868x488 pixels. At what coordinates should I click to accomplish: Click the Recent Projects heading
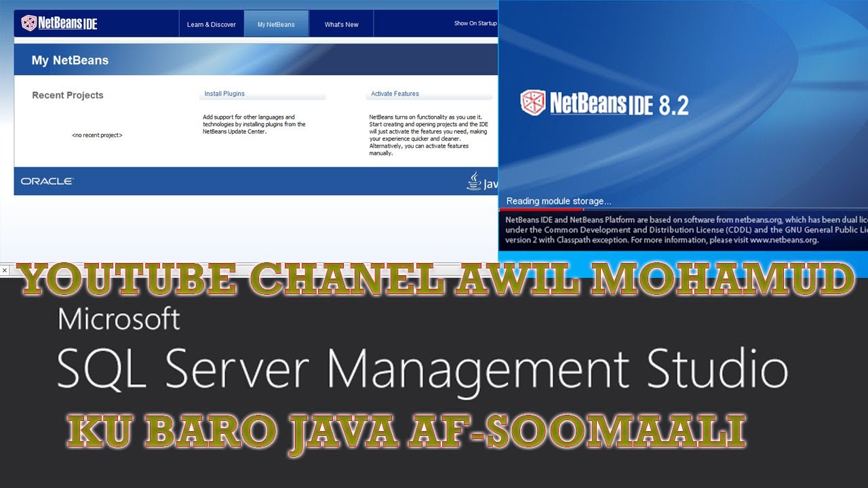point(68,95)
